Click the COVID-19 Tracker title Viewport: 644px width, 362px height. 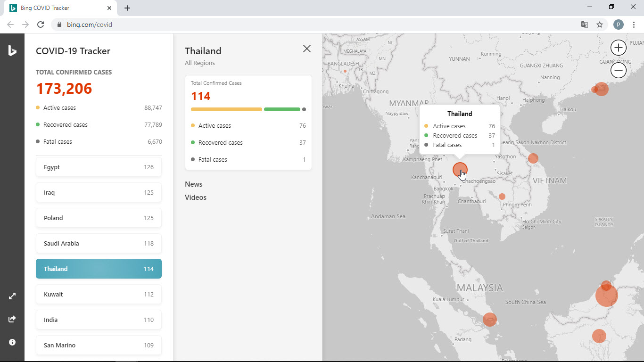[x=73, y=51]
